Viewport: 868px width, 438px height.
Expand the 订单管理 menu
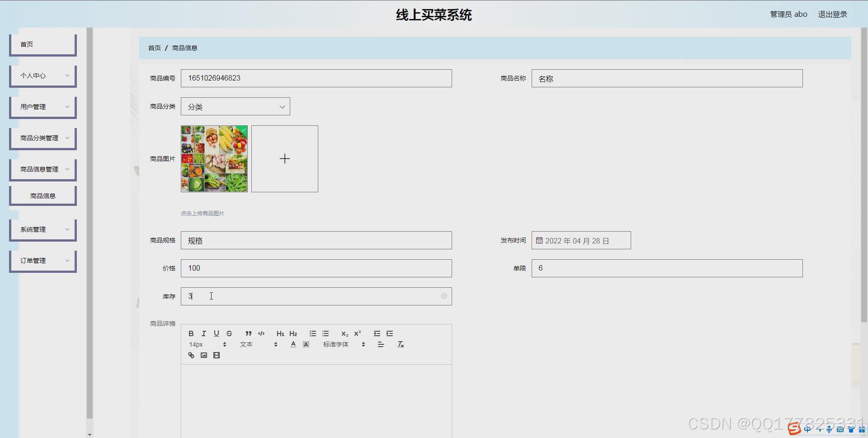43,261
